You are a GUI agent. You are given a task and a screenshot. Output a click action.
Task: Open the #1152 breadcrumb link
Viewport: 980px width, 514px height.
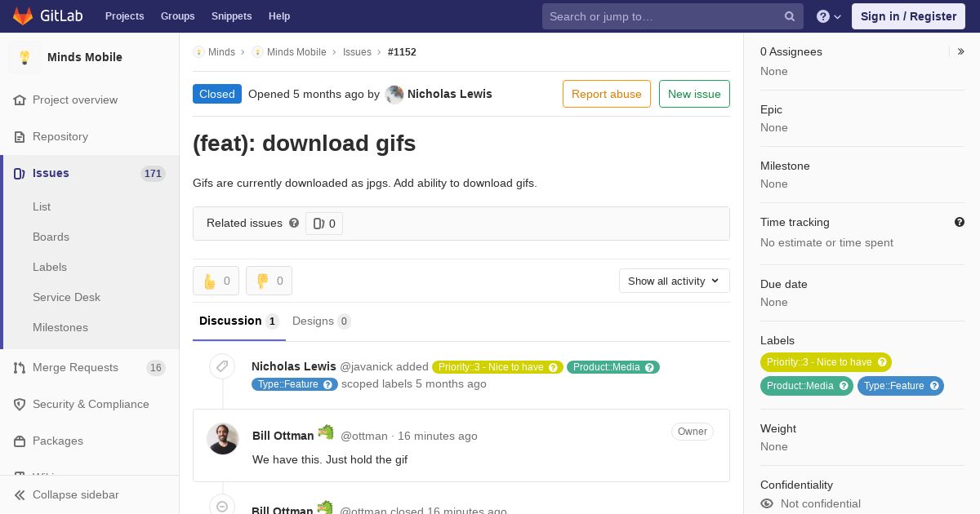pos(402,51)
